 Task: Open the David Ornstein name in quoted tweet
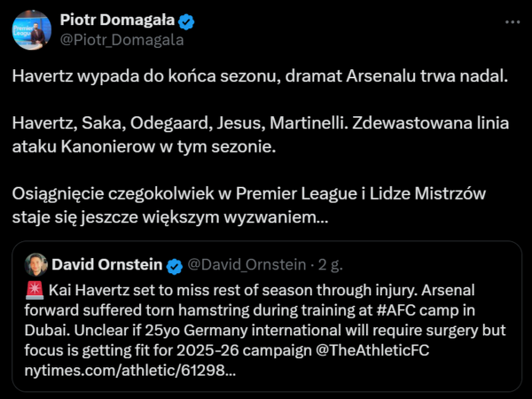tap(106, 264)
